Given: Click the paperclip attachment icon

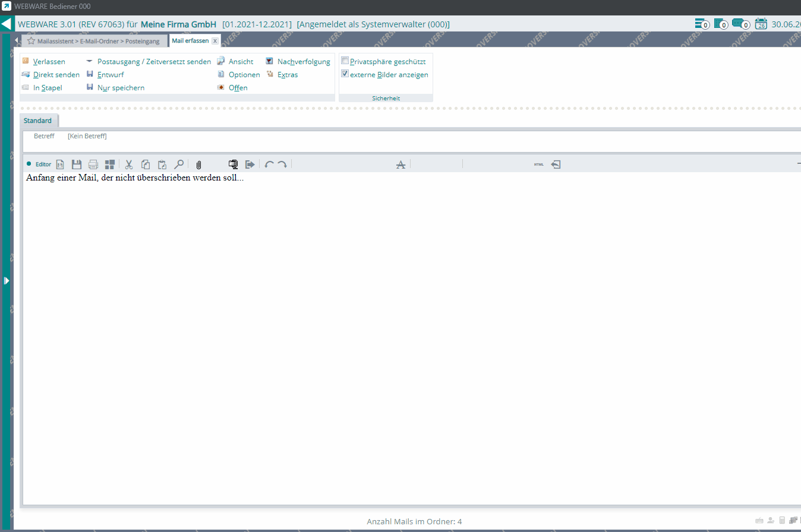Looking at the screenshot, I should point(199,164).
